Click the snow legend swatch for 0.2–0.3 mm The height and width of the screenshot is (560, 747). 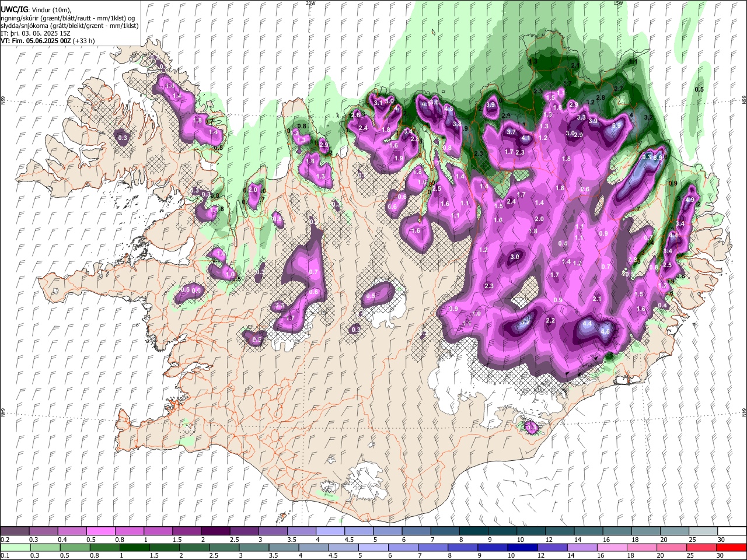point(15,531)
